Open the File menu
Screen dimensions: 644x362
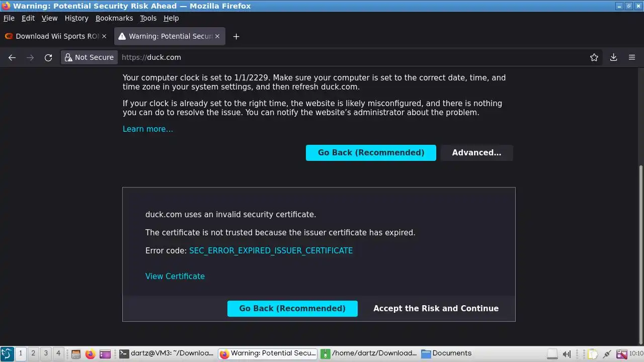[x=9, y=18]
